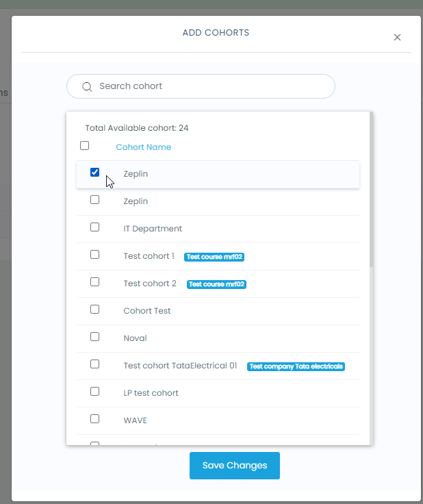Select the IT Department checkbox
423x504 pixels.
click(x=95, y=227)
